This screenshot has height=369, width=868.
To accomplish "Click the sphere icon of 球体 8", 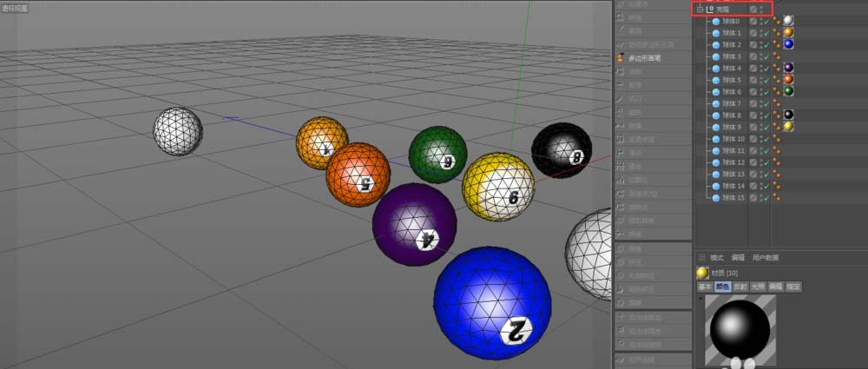I will click(716, 115).
